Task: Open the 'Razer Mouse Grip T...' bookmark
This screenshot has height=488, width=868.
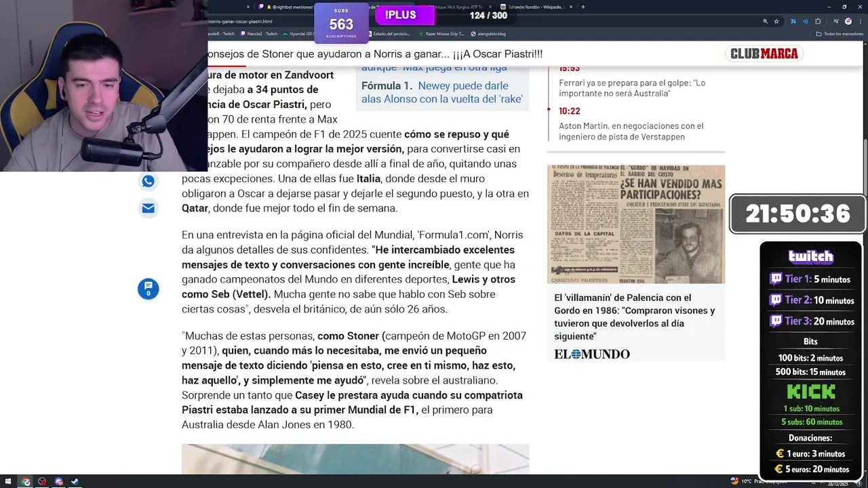Action: pyautogui.click(x=441, y=33)
